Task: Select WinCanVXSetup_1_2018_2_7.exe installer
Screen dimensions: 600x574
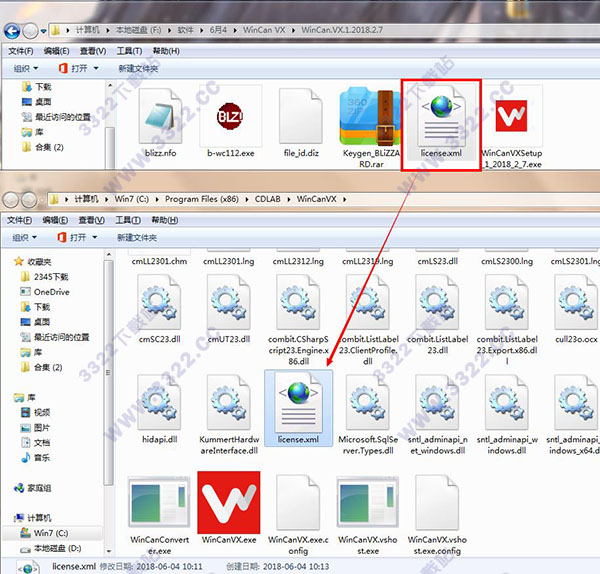Action: pos(512,128)
